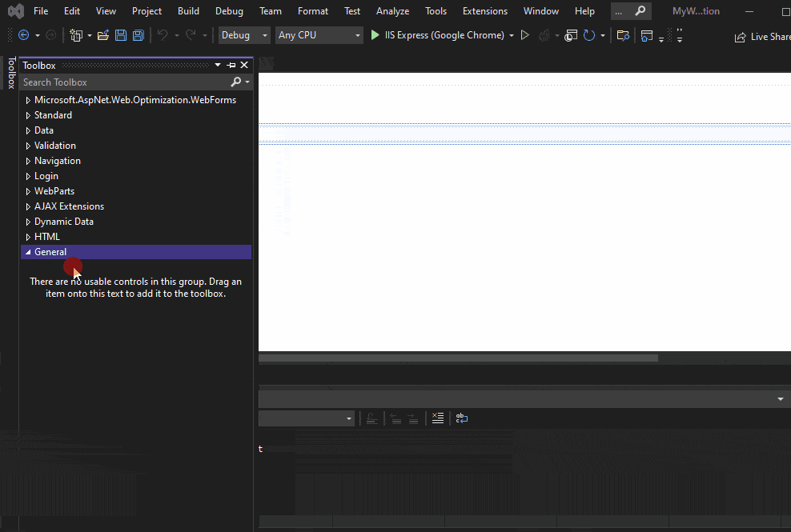Open the Extensions menu
The image size is (791, 532).
coord(485,10)
